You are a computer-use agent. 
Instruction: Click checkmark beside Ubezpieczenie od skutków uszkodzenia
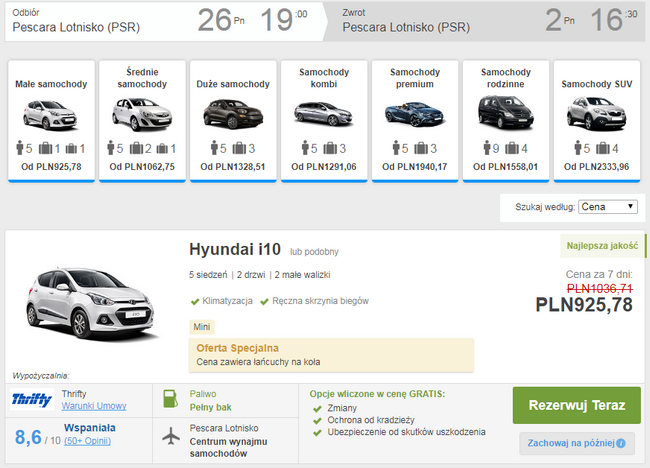point(318,433)
